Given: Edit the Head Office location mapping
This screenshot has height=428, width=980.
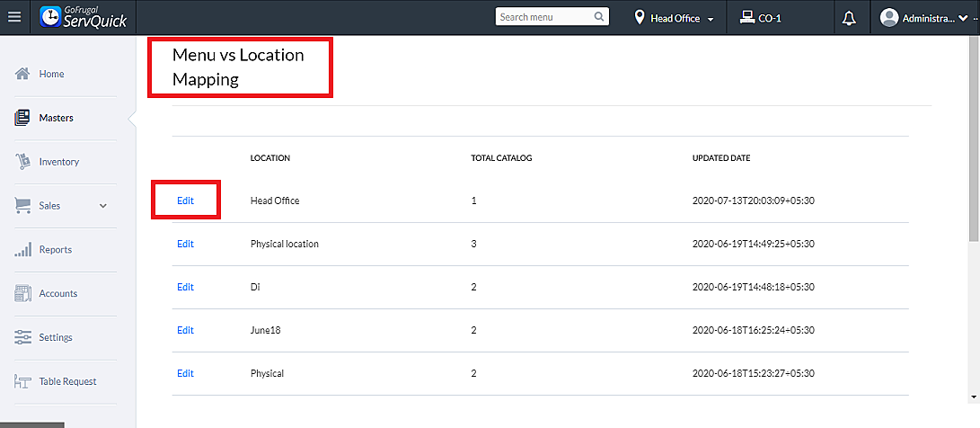Looking at the screenshot, I should pos(185,201).
